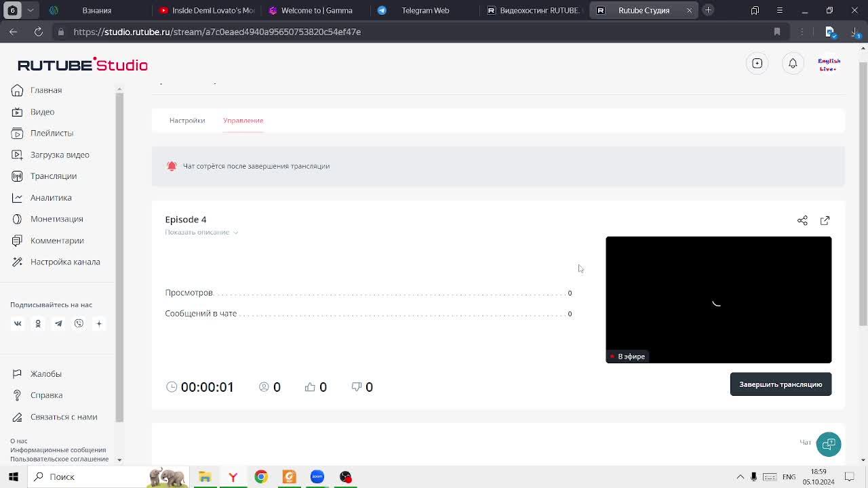Switch to Welcome to Gamma browser tab

point(317,10)
